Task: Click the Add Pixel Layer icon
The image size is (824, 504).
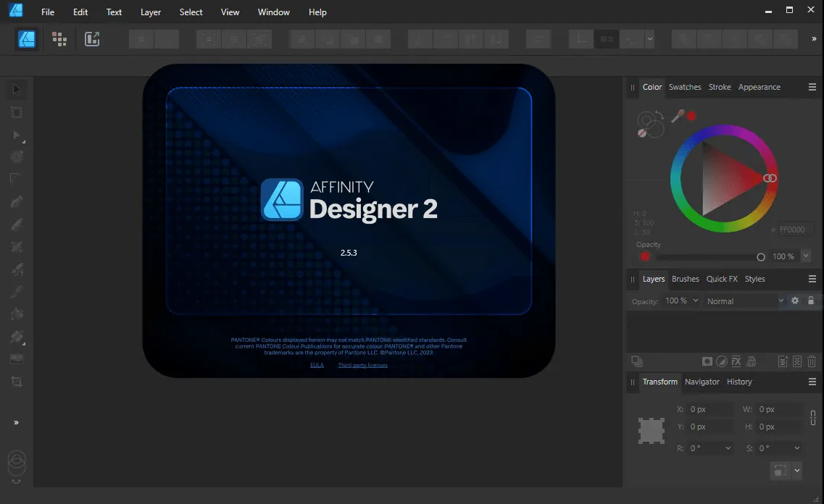Action: point(797,361)
